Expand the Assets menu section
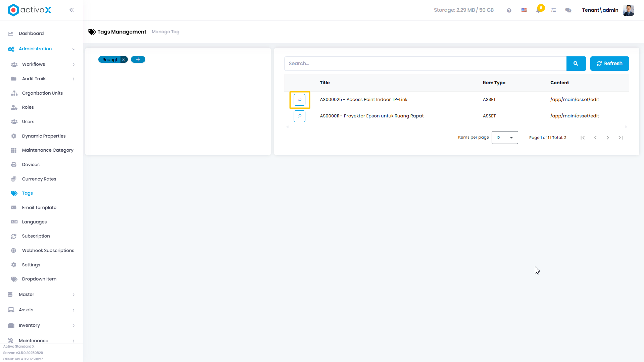 pos(42,310)
